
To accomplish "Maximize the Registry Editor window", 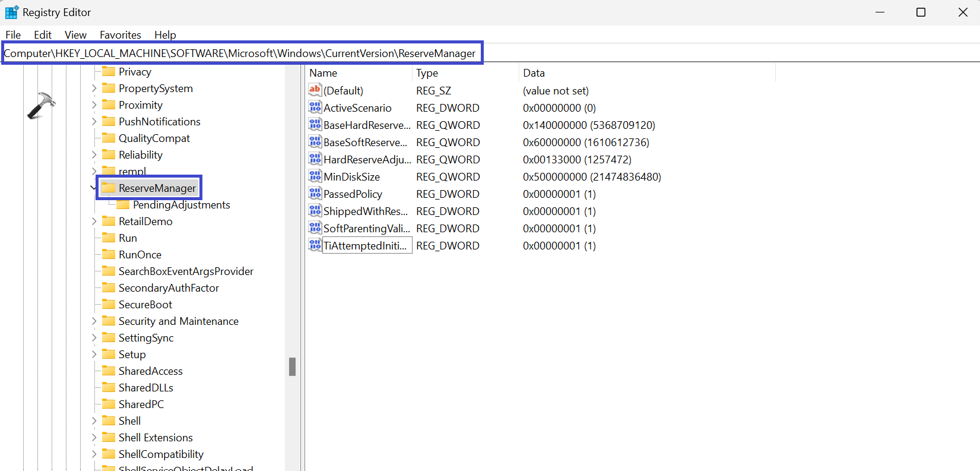I will pos(921,12).
